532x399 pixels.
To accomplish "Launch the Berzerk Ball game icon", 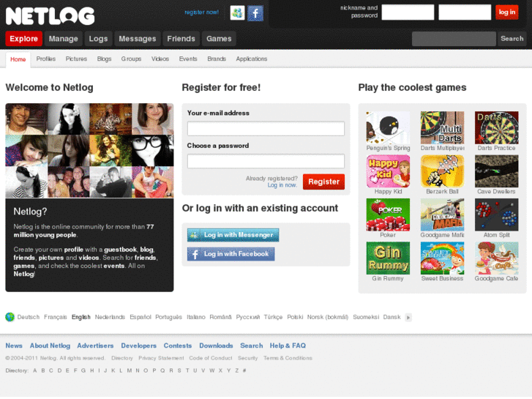I will pyautogui.click(x=442, y=171).
